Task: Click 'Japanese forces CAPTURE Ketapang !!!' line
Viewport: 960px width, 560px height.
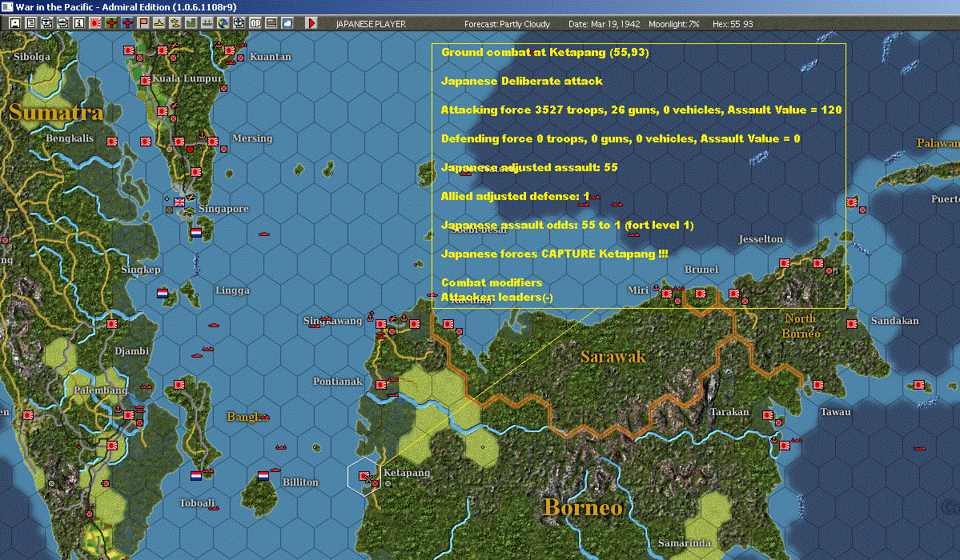Action: pos(555,254)
